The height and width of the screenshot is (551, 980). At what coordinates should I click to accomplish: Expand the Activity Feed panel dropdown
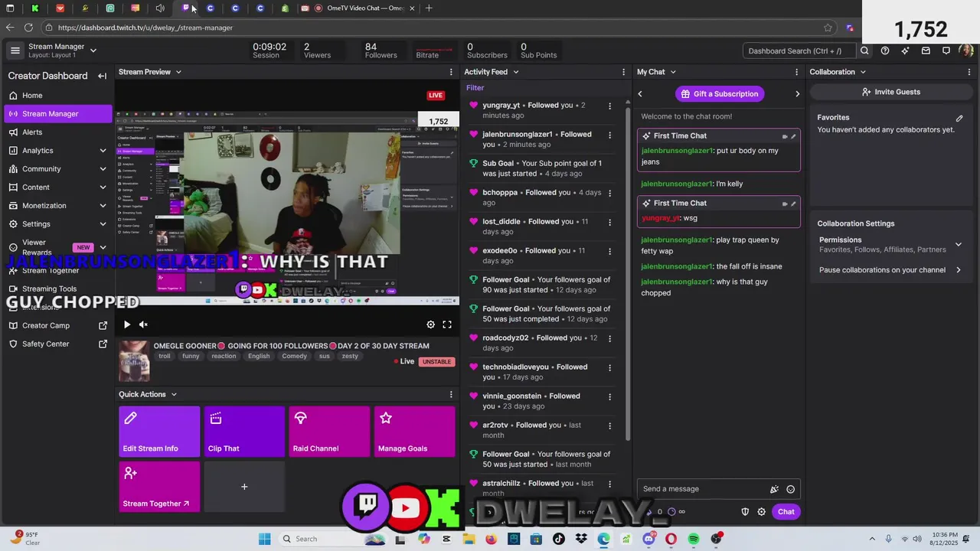coord(515,72)
